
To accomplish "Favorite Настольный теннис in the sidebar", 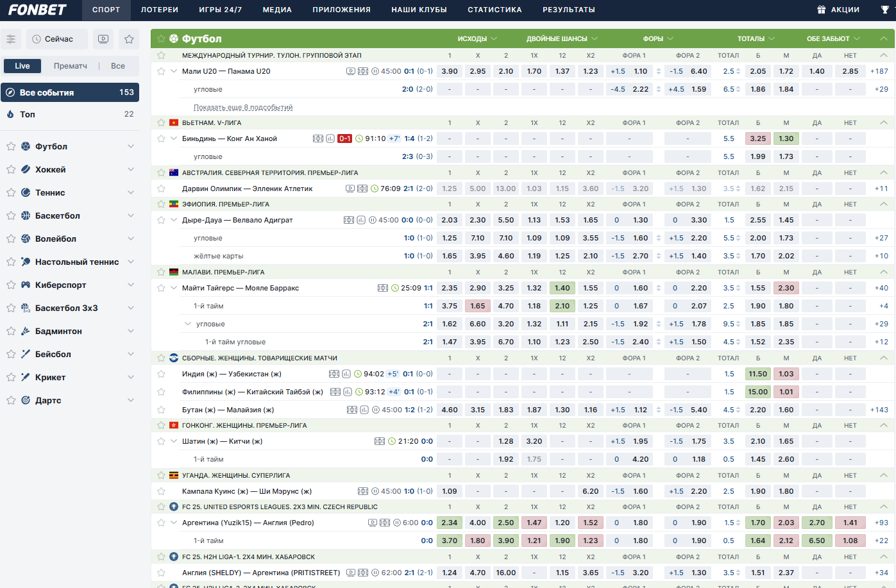I will (x=11, y=262).
